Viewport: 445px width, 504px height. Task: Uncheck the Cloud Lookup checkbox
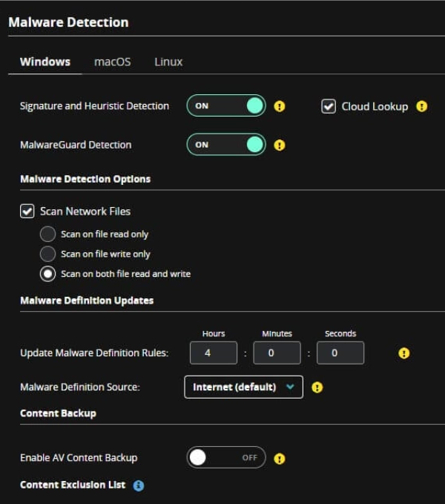point(329,106)
